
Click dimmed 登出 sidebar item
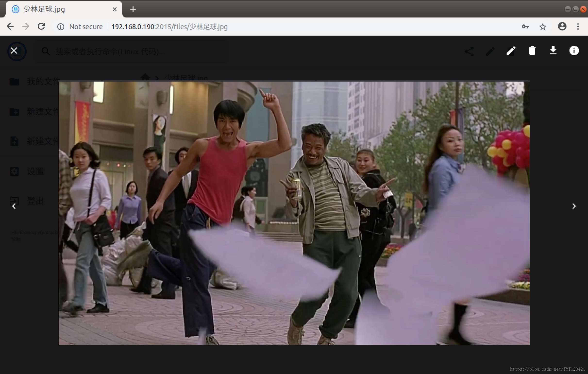point(27,201)
